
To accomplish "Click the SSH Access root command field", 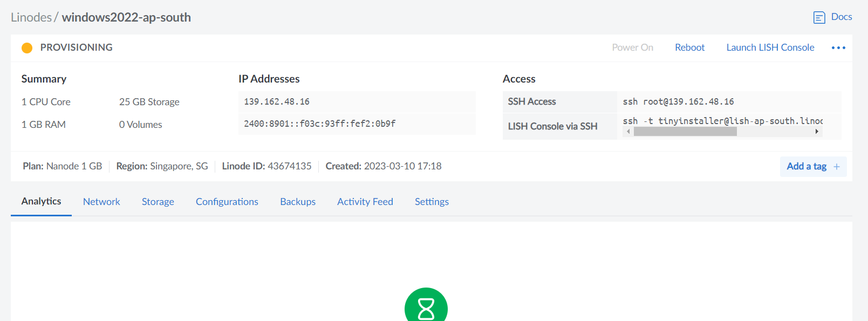I will 678,101.
